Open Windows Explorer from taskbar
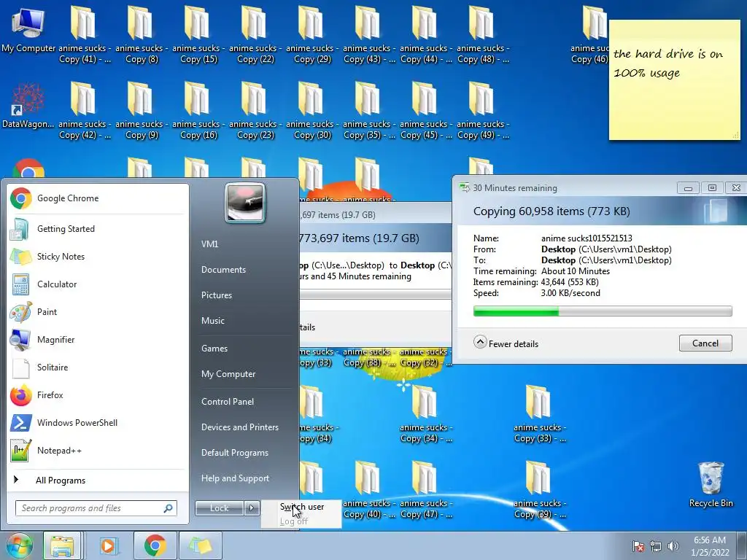The image size is (747, 560). point(62,545)
